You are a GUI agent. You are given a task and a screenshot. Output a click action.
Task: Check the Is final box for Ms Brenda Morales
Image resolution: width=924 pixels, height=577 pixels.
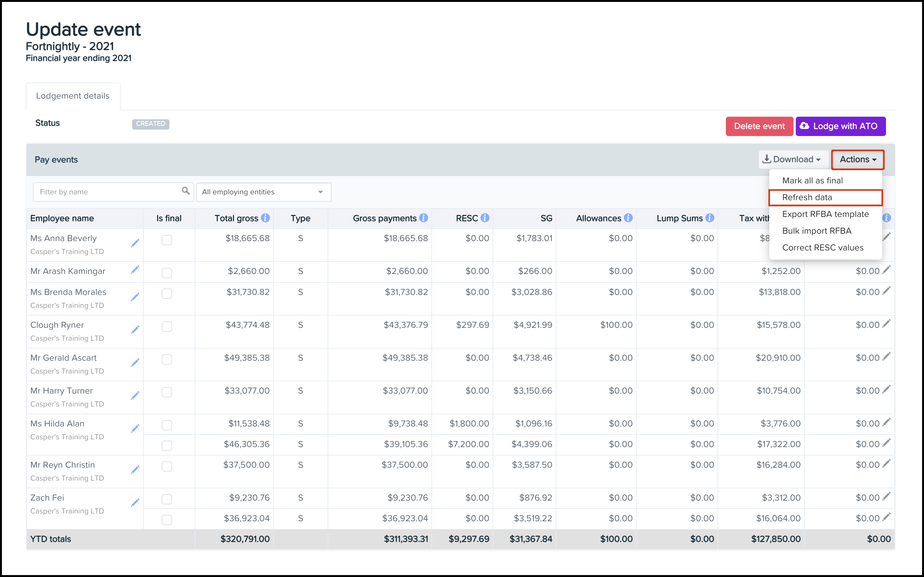pos(167,293)
